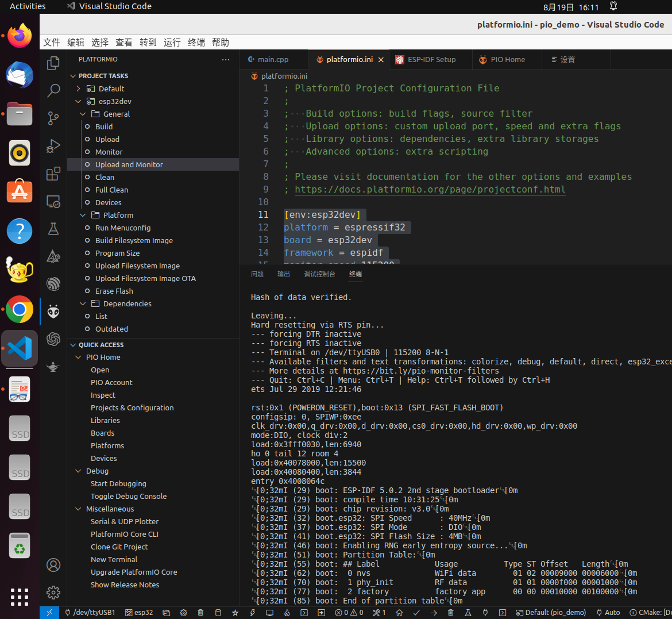
Task: Switch to the 问题 panel tab
Action: pyautogui.click(x=257, y=274)
